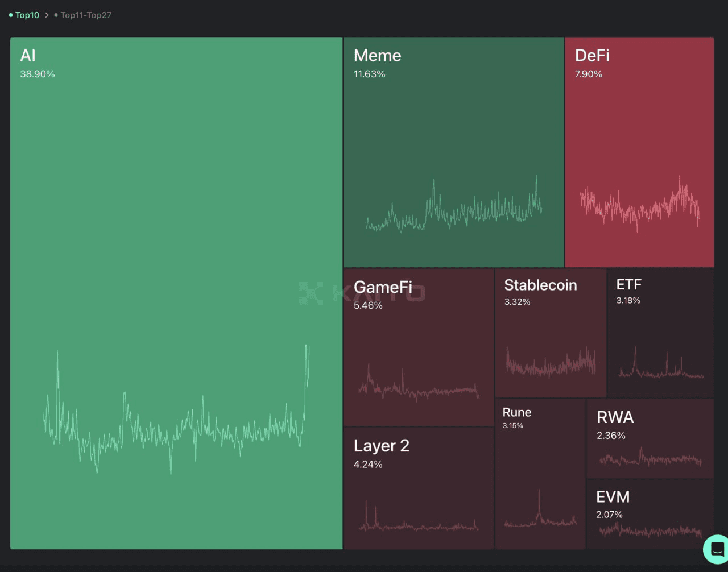Select the Stablecoin treemap block
The height and width of the screenshot is (572, 728).
551,333
